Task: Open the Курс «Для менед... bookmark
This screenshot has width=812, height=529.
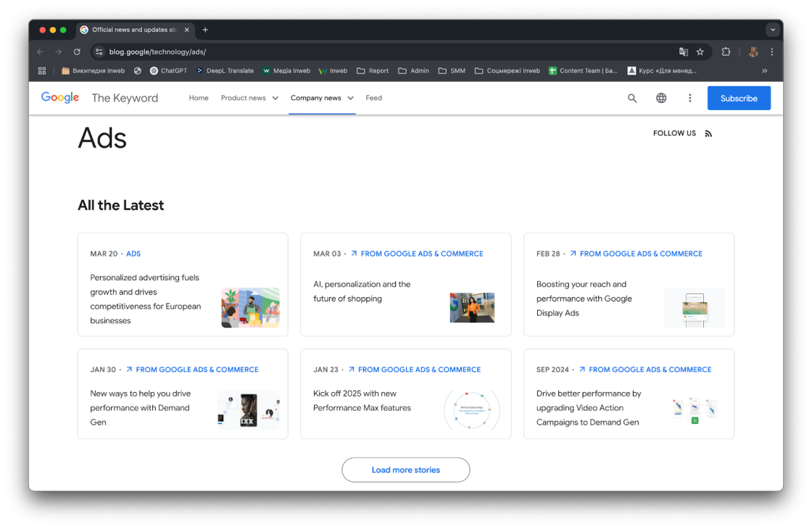Action: pyautogui.click(x=662, y=71)
